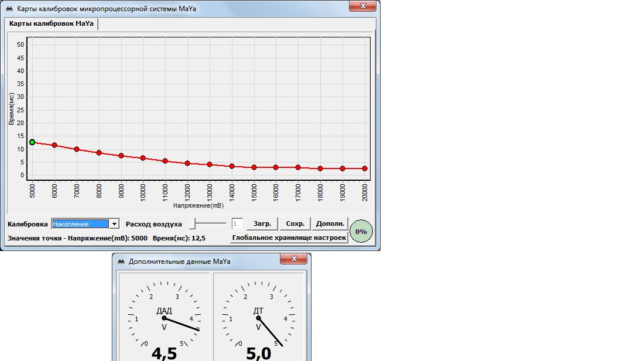This screenshot has height=361, width=644.
Task: Select the green data point at 5000 mB
Action: pos(32,142)
